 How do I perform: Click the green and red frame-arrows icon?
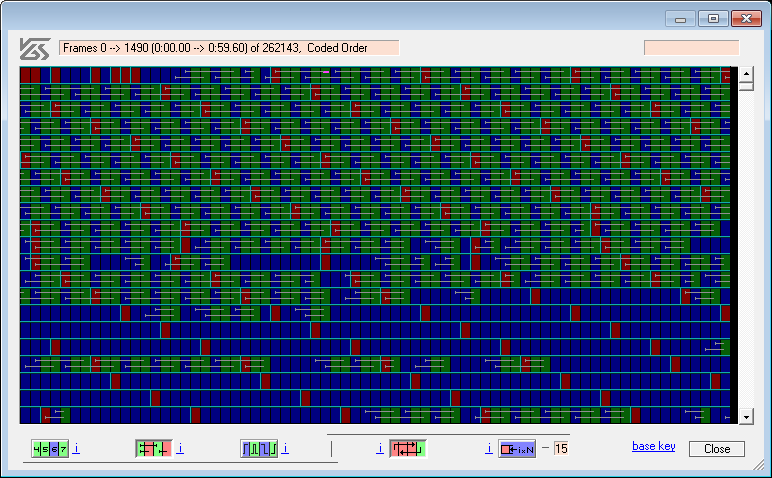click(154, 449)
